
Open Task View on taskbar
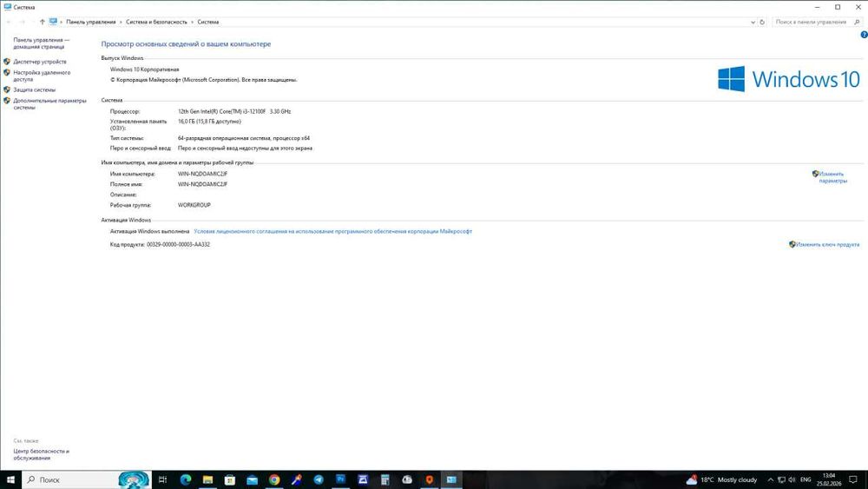(x=163, y=479)
